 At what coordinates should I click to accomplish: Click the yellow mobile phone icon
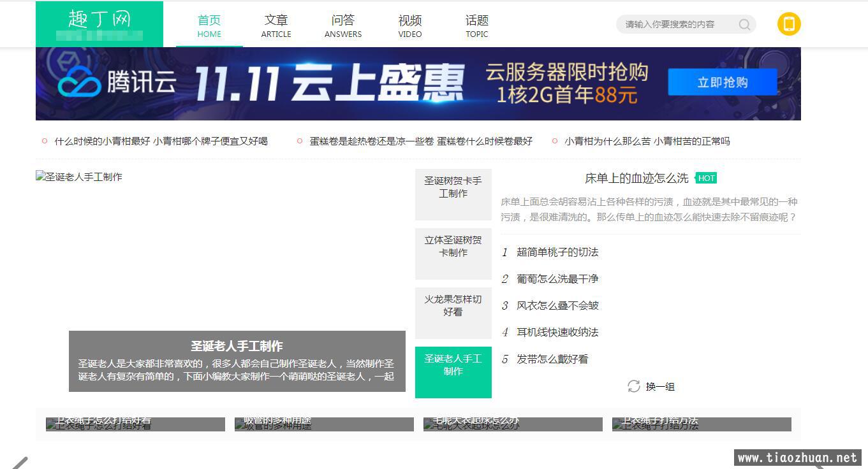(x=789, y=24)
